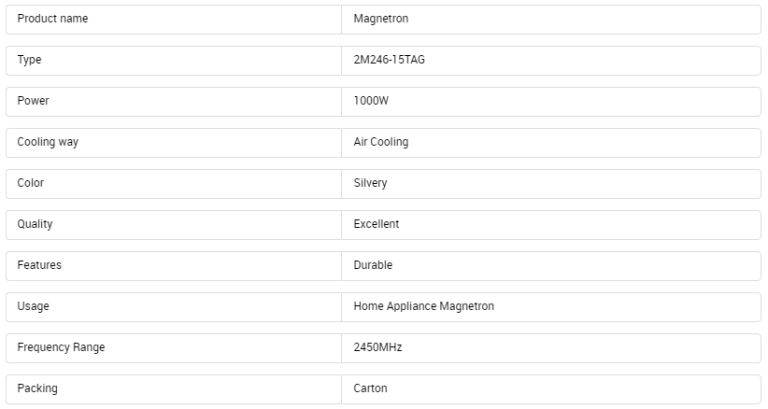
Task: Click the Usage label cell
Action: tap(174, 307)
